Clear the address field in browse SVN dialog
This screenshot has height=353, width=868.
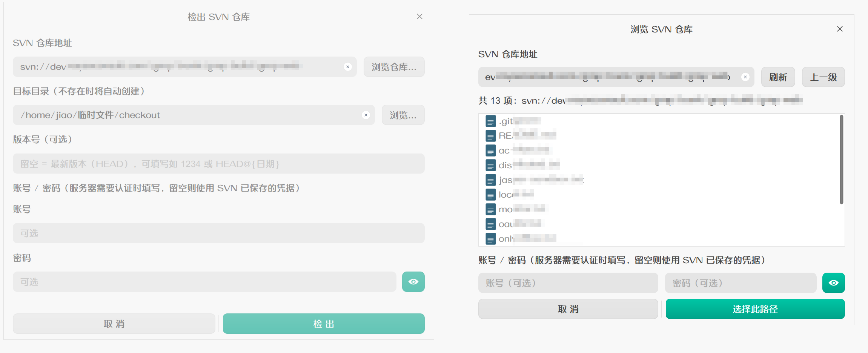(x=745, y=77)
